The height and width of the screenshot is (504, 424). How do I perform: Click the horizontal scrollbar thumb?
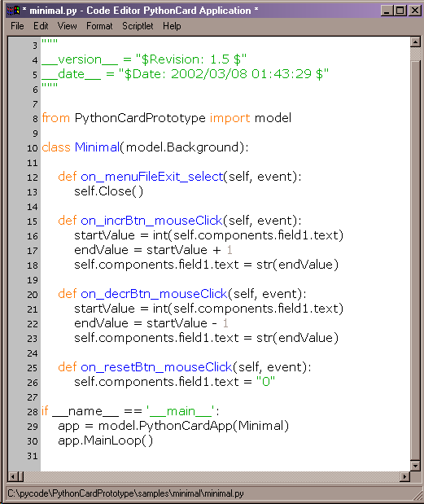21,476
